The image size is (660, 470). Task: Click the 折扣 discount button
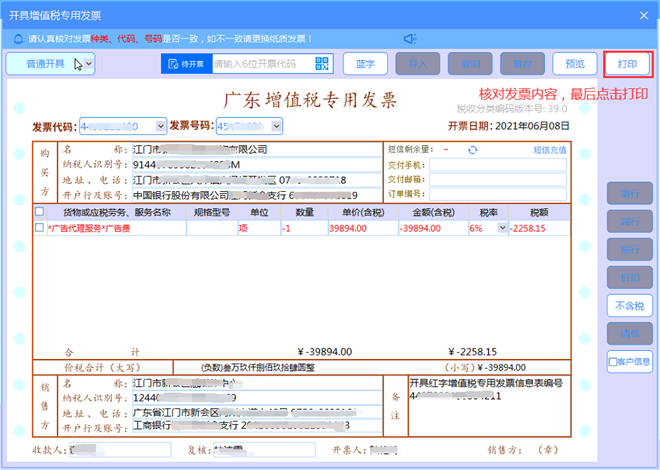tap(630, 278)
